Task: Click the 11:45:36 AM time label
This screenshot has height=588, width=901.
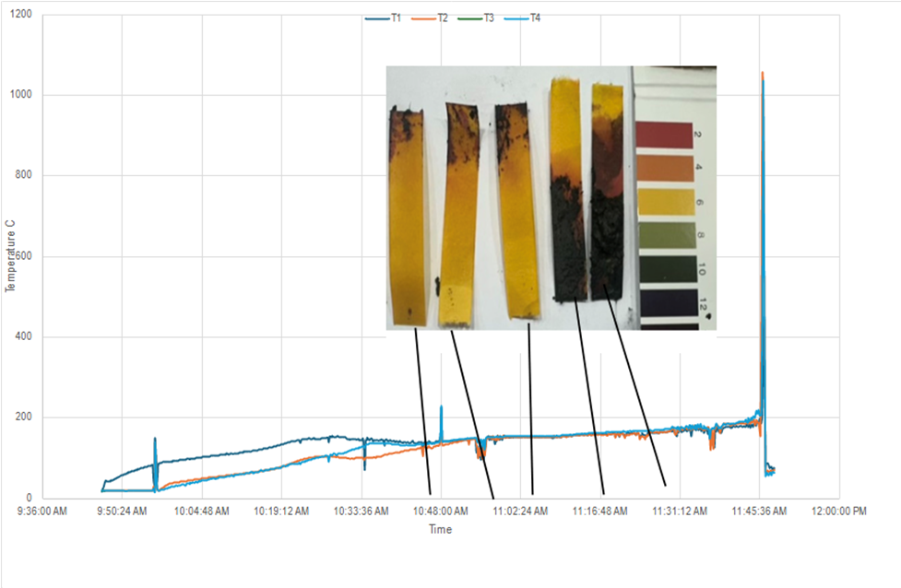Action: point(760,512)
